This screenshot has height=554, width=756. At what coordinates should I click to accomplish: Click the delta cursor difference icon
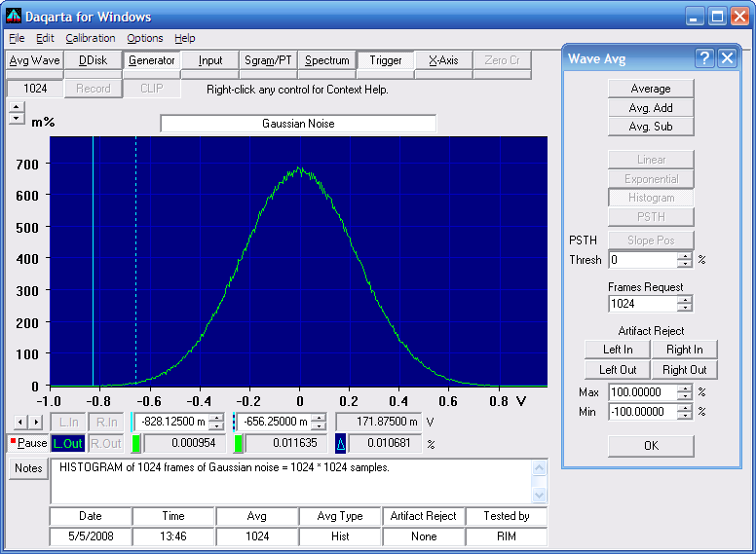coord(340,444)
